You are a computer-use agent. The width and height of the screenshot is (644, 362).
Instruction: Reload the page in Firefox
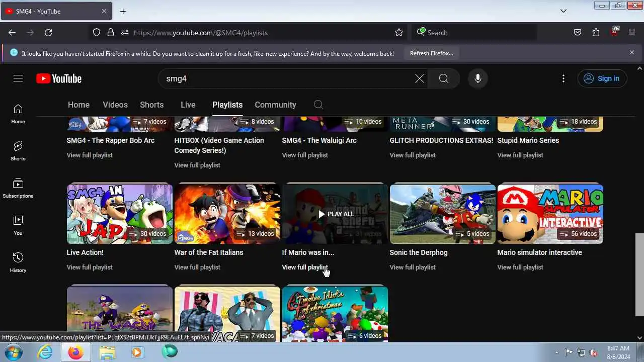pyautogui.click(x=48, y=33)
